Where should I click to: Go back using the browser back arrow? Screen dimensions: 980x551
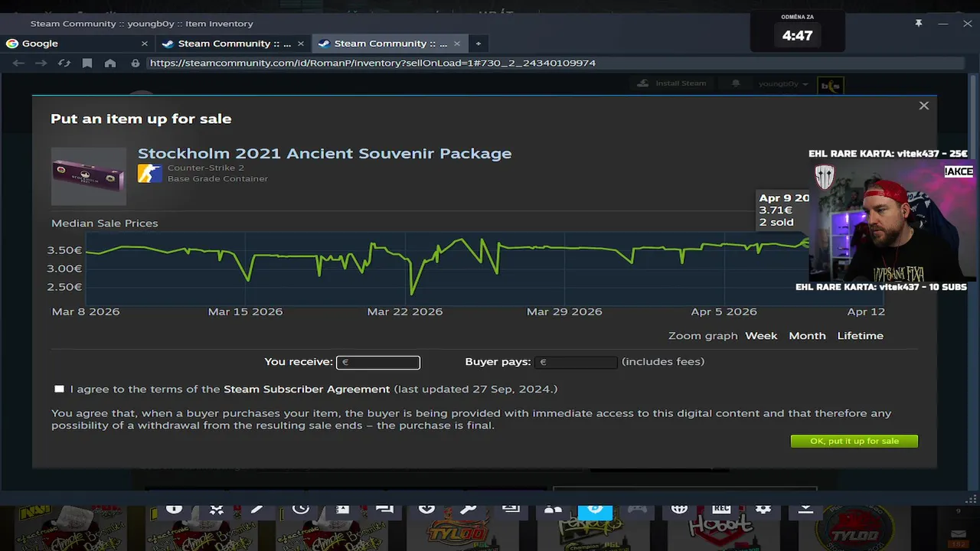click(18, 63)
